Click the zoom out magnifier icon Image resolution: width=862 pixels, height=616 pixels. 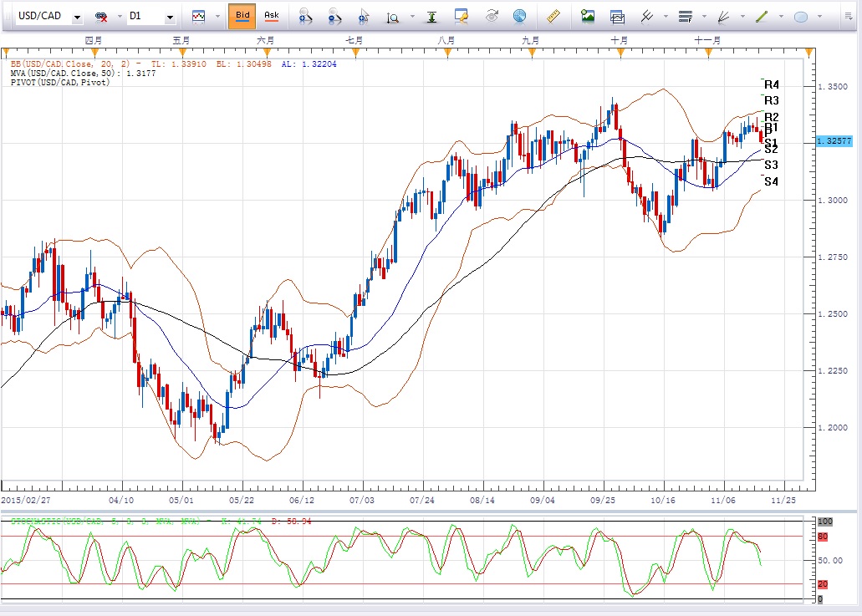coord(334,16)
